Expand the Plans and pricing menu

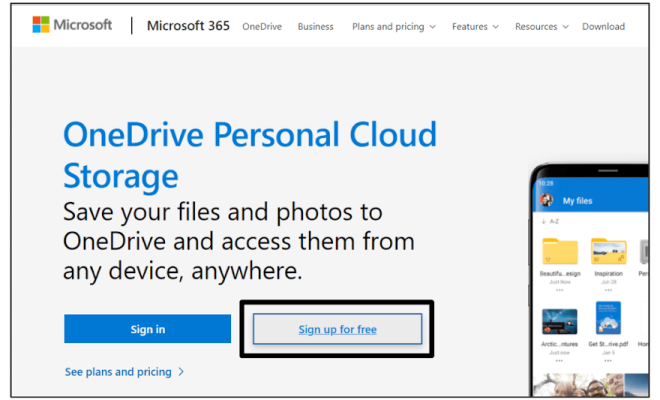(394, 27)
